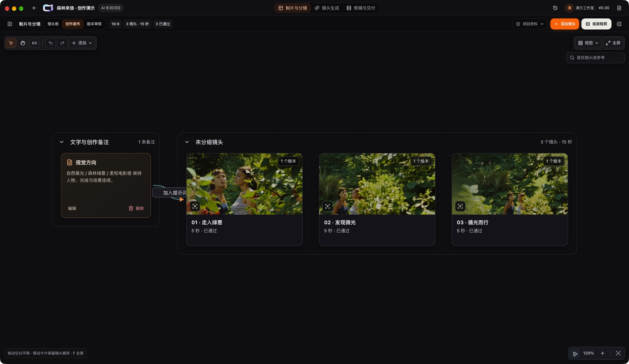The image size is (629, 364).
Task: Open the 剪辑与交付 stage
Action: [361, 8]
